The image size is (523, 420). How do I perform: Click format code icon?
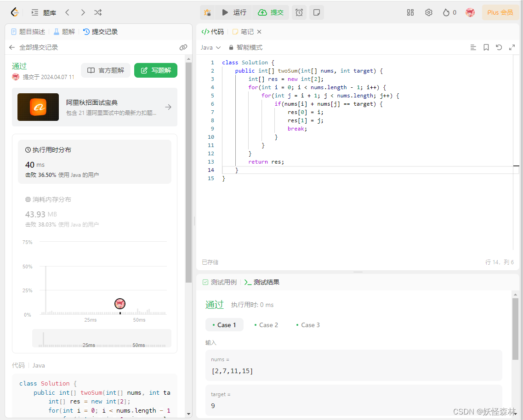point(473,47)
